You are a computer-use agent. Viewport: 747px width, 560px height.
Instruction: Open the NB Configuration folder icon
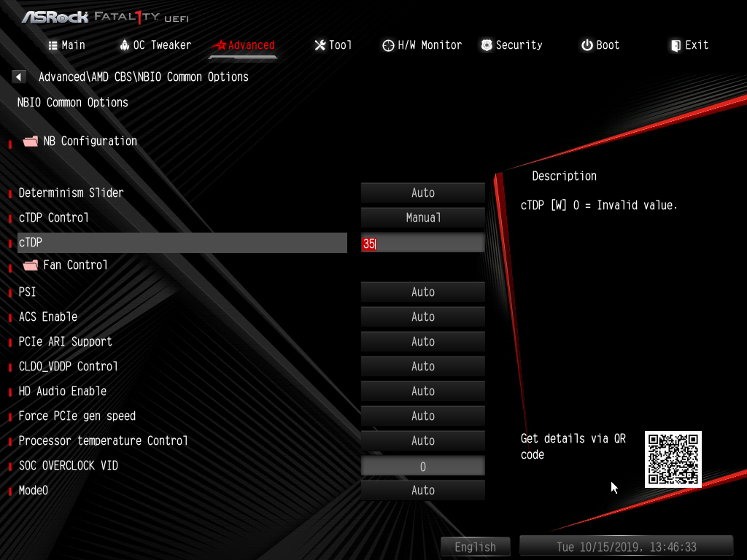point(30,141)
